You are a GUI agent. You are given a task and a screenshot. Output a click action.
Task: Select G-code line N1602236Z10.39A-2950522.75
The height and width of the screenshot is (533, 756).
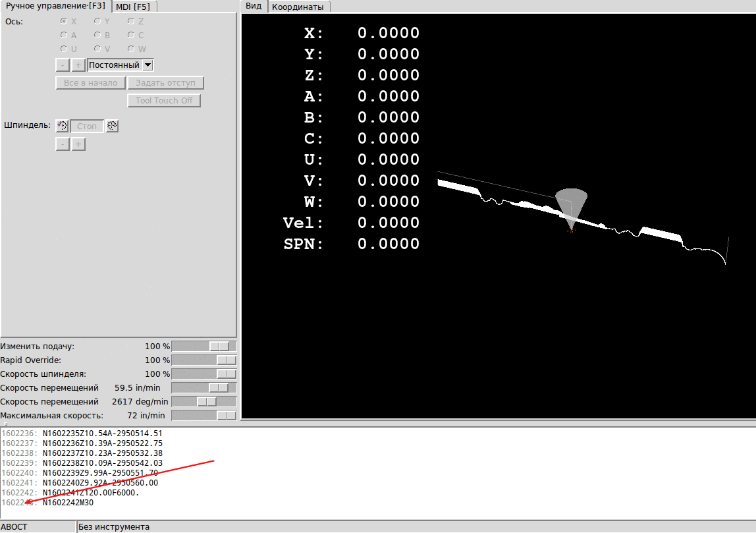click(x=102, y=443)
